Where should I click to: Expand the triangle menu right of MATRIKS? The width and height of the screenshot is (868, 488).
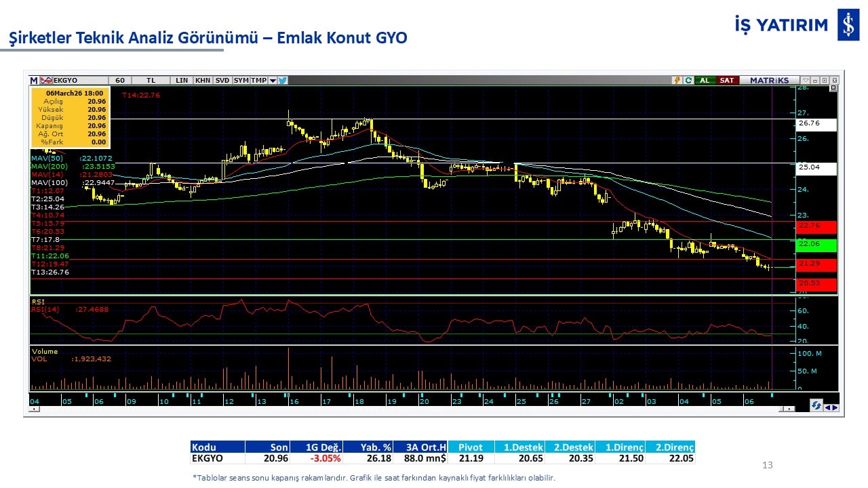pos(806,80)
